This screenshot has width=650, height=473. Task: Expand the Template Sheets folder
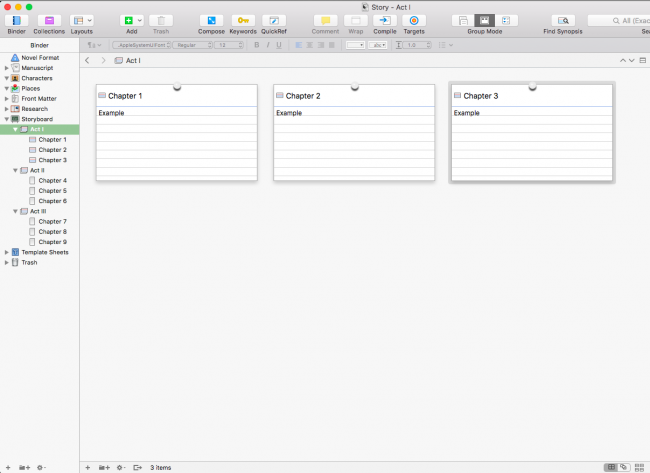(7, 252)
